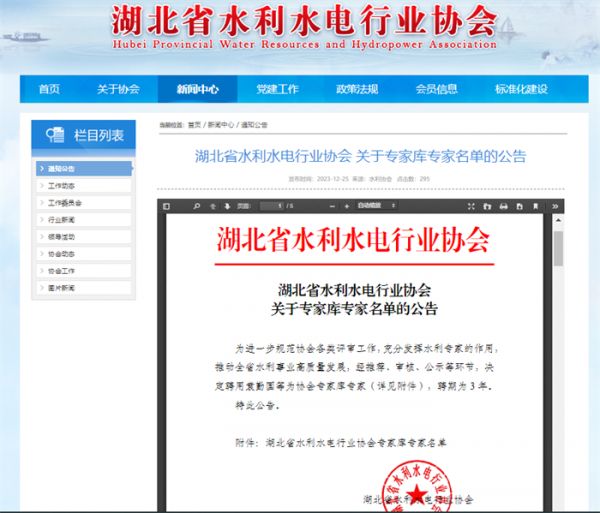Select 党建工作 navigation tab

point(276,89)
